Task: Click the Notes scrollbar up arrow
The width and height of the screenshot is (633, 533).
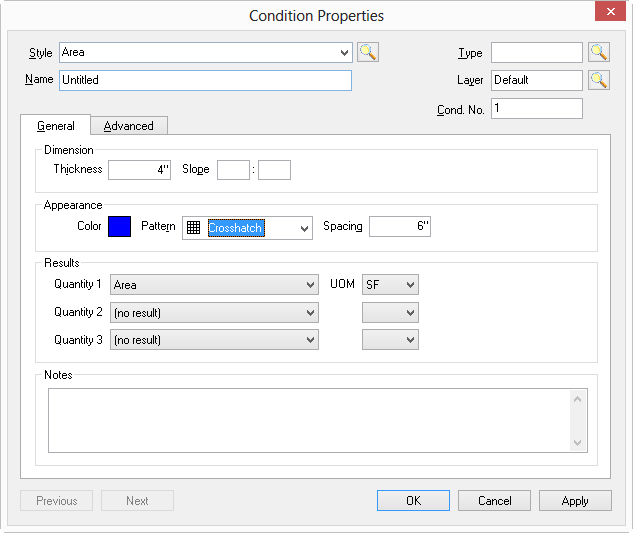Action: [x=578, y=399]
